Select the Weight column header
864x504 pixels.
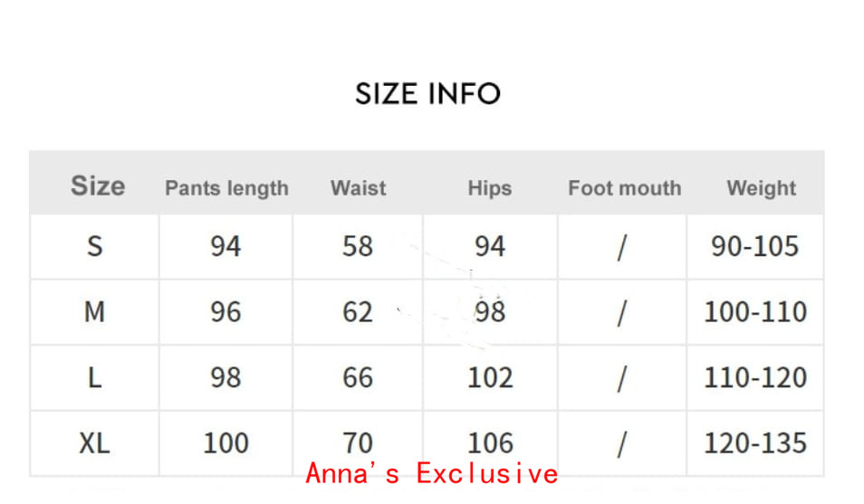(x=761, y=188)
